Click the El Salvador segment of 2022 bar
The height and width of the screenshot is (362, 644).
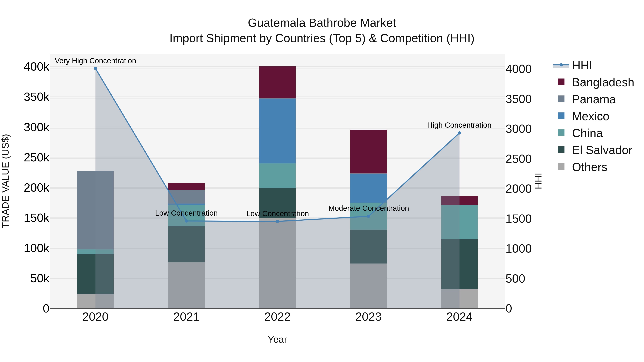(277, 203)
